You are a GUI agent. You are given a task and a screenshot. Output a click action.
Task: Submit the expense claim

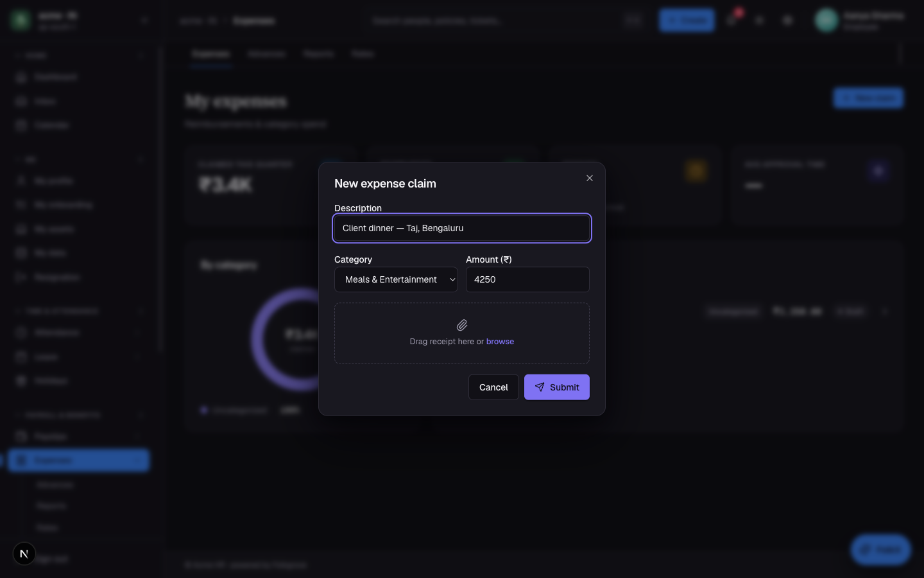tap(557, 387)
